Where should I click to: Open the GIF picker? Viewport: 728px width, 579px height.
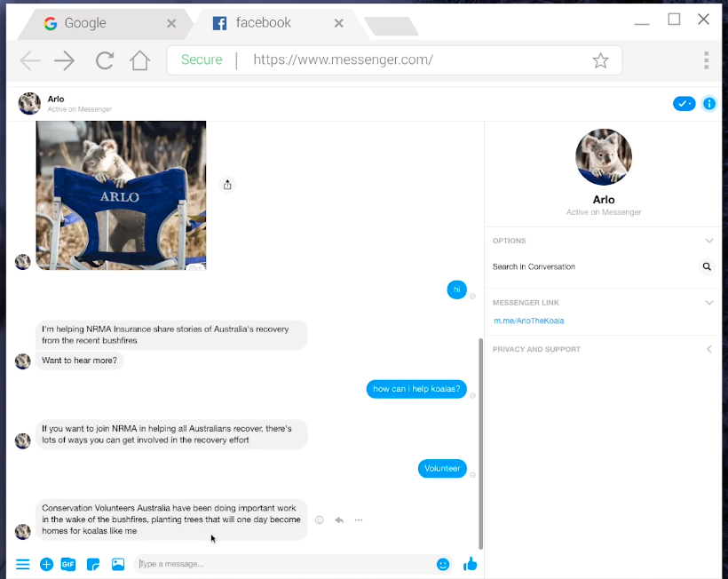(68, 564)
